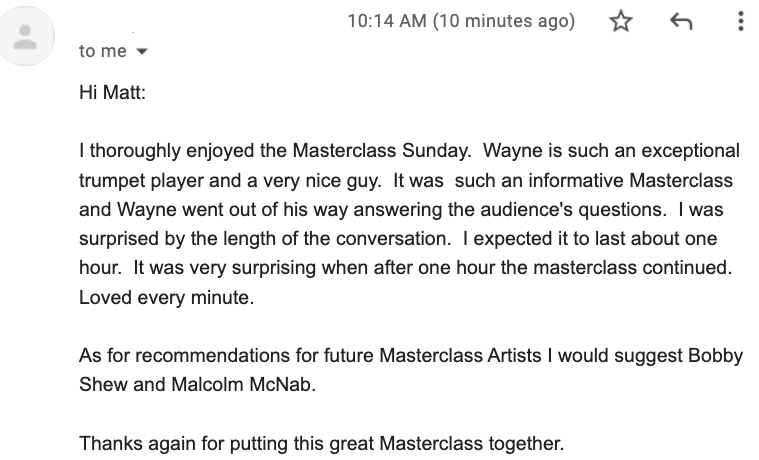Click the 10:14 AM timestamp
Viewport: 759px width, 460px height.
click(386, 21)
